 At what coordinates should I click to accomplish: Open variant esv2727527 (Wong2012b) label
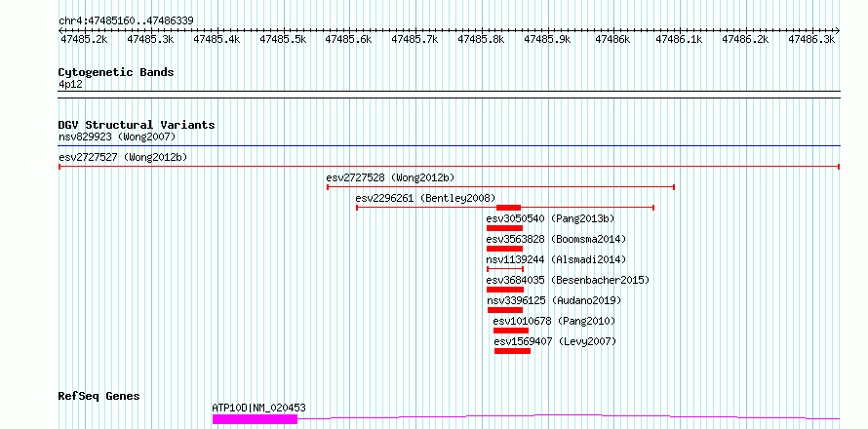123,157
